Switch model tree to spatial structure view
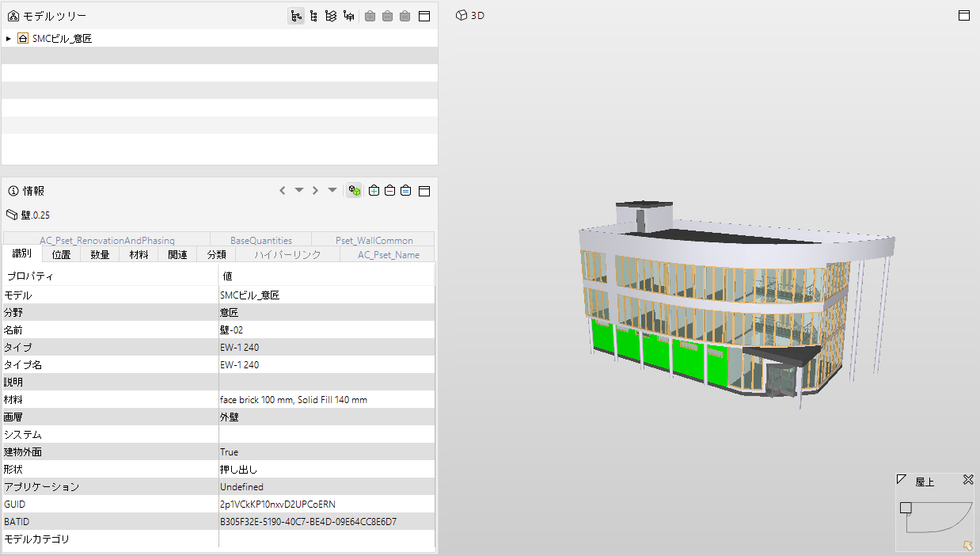Screen dimensions: 980x556 (296, 16)
